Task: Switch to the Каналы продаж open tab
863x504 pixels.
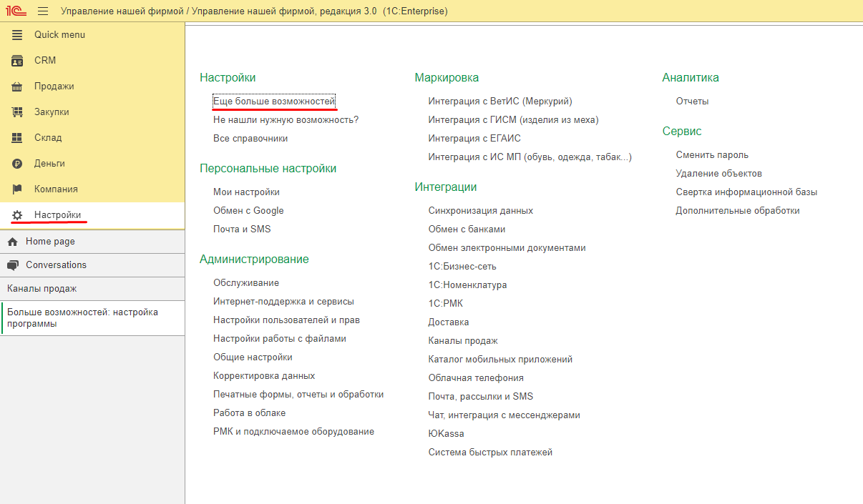Action: click(92, 289)
